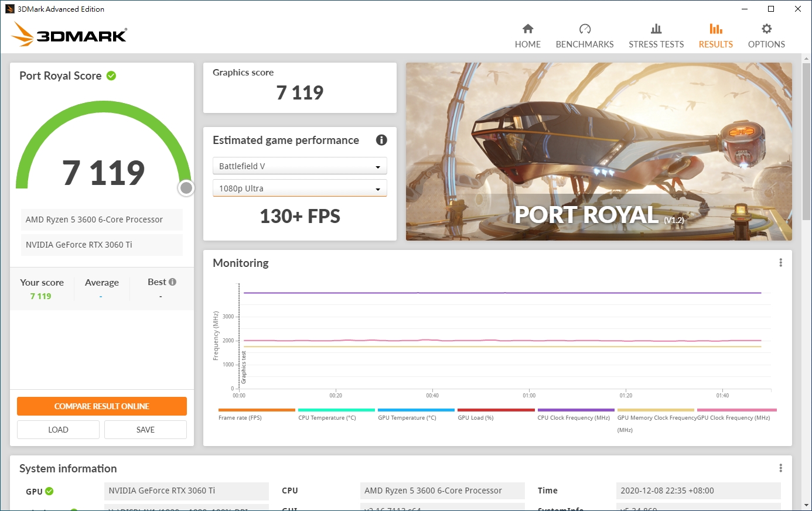This screenshot has height=511, width=812.
Task: Open the STRESS TESTS tab
Action: 656,36
